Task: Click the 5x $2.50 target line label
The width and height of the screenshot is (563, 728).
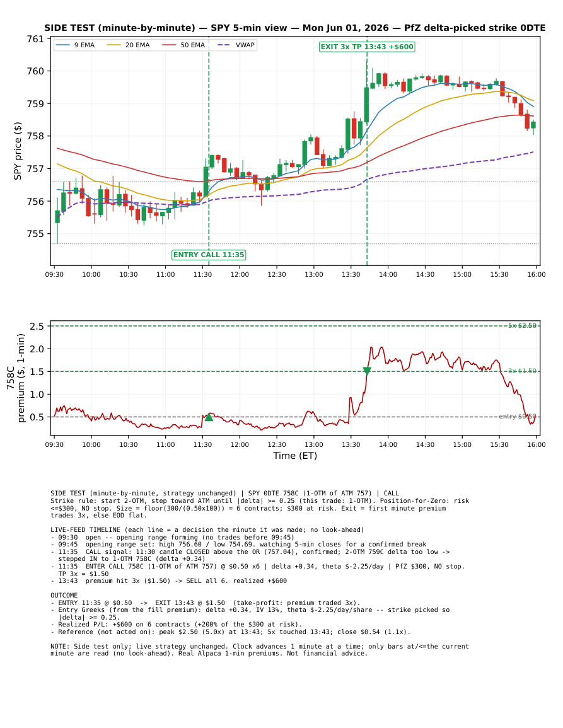Action: point(522,325)
